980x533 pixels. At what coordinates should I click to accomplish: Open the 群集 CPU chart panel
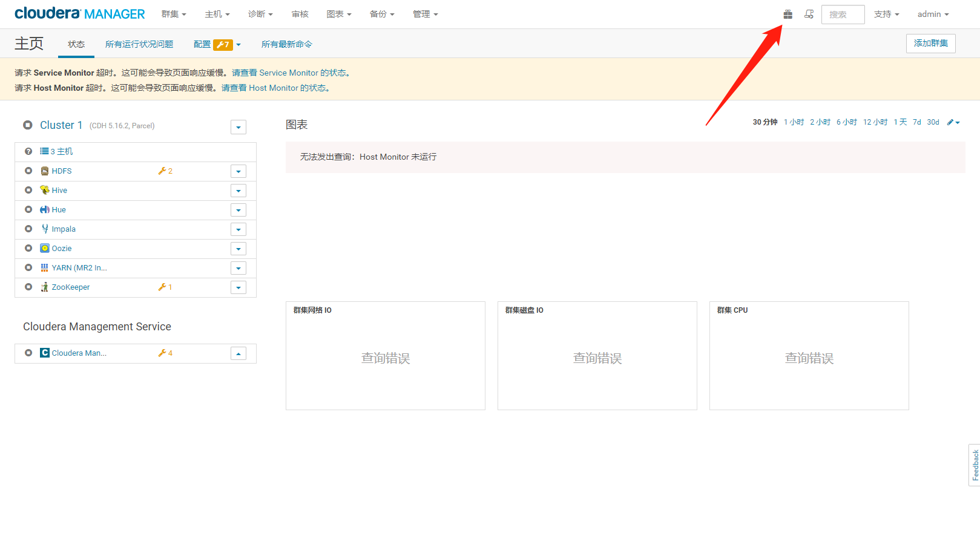pos(809,356)
